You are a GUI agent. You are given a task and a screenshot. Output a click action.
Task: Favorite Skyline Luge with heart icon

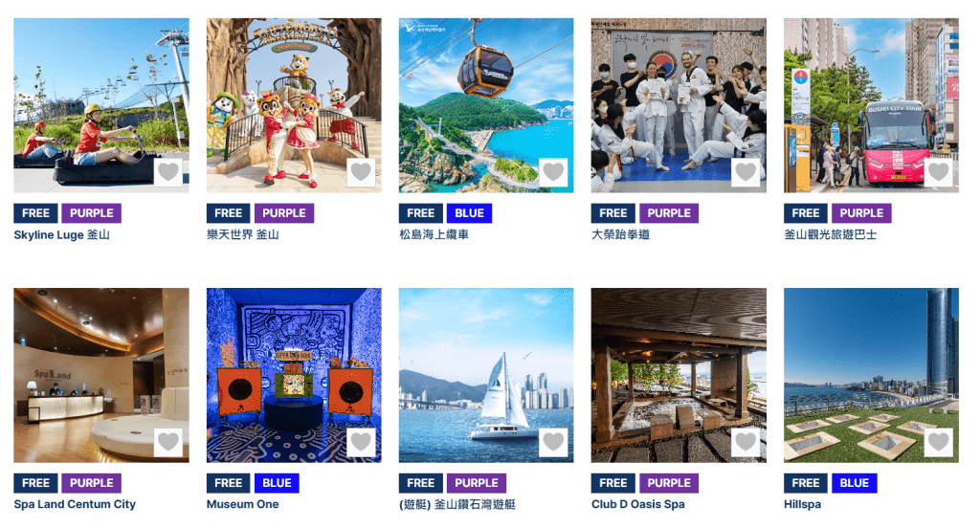click(x=168, y=172)
